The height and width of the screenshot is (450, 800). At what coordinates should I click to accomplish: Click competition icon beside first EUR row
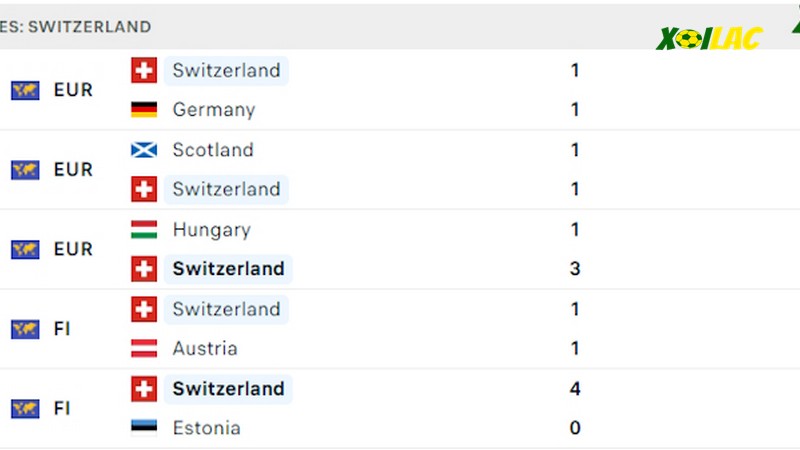tap(25, 90)
